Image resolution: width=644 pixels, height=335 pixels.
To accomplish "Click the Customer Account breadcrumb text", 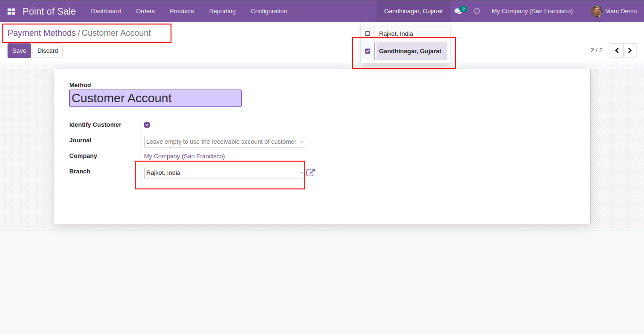I will tap(116, 33).
